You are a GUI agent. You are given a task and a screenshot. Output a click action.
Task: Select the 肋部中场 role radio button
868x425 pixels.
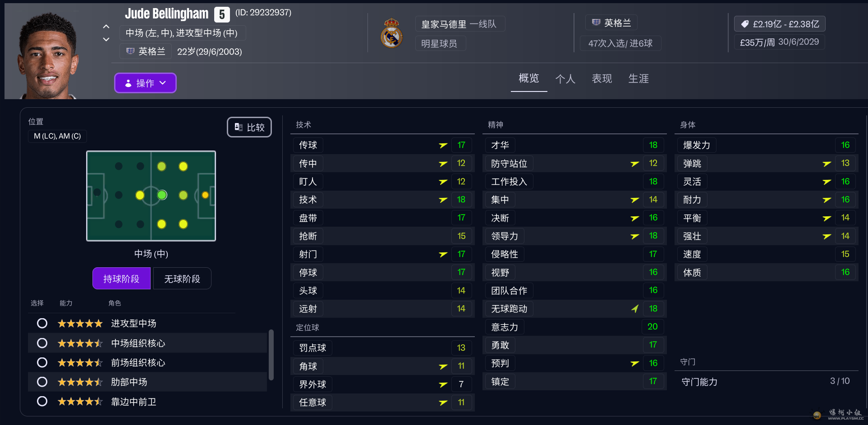click(x=42, y=382)
